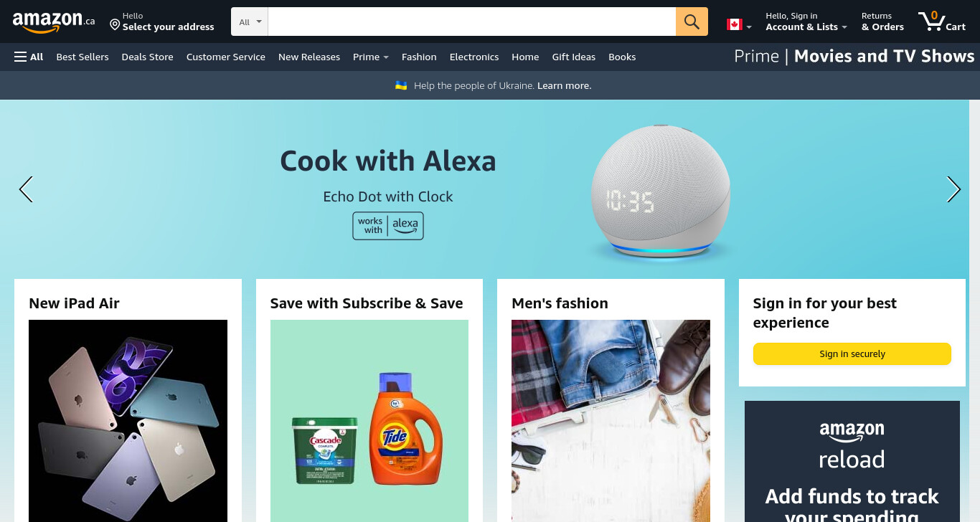Image resolution: width=980 pixels, height=522 pixels.
Task: Open the hamburger All menu
Action: [29, 57]
